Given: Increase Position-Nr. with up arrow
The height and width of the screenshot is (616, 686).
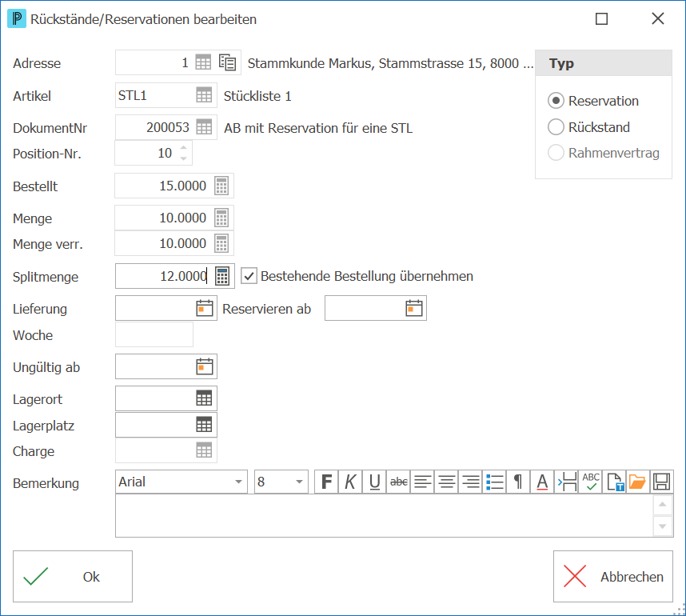Looking at the screenshot, I should click(x=184, y=148).
